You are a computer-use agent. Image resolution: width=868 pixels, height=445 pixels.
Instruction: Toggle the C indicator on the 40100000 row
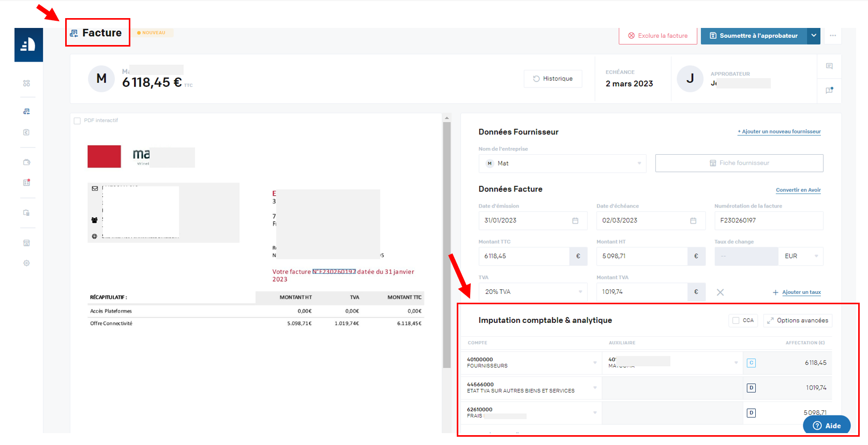tap(751, 363)
